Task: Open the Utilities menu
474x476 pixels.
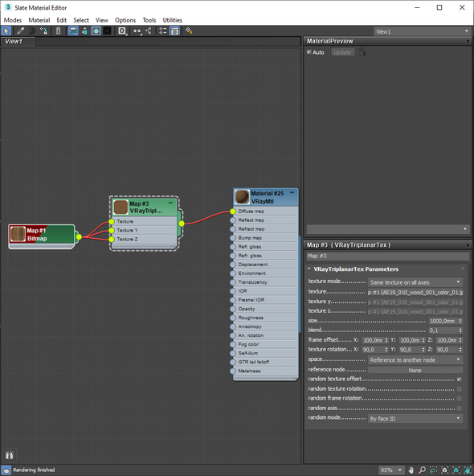Action: [x=172, y=20]
